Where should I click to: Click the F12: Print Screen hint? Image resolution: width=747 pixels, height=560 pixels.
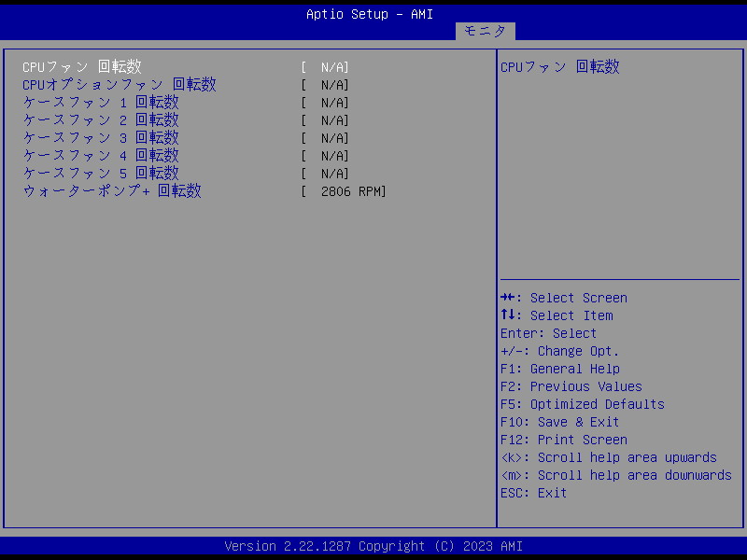(x=564, y=440)
